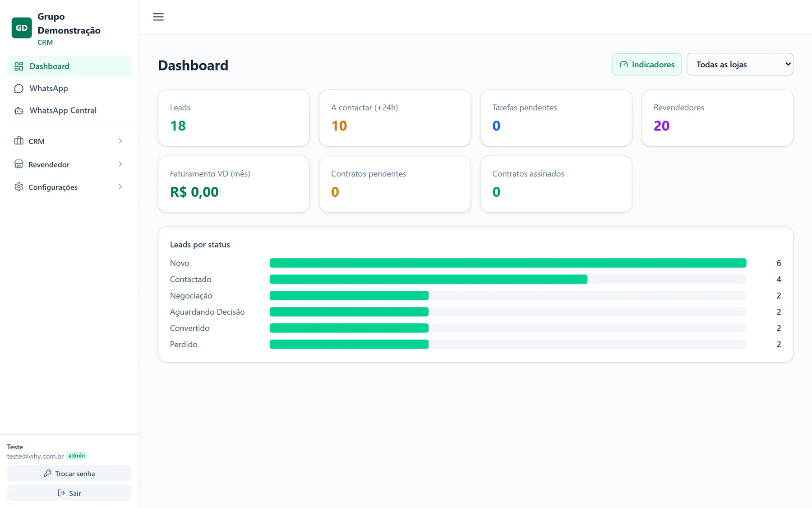Click the Convertido status label
The width and height of the screenshot is (812, 508).
(189, 328)
